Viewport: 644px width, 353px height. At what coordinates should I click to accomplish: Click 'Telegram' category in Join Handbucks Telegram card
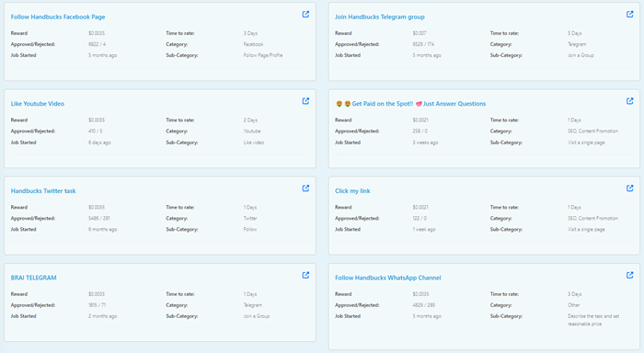click(x=577, y=44)
